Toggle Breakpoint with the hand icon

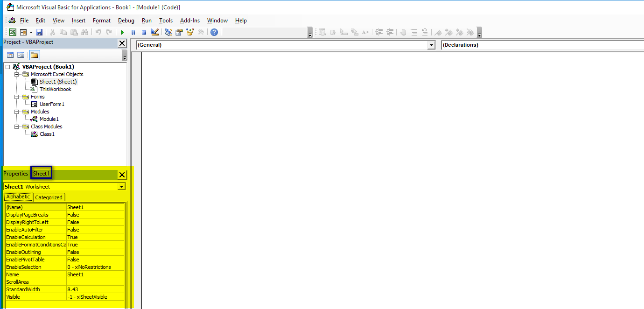(x=403, y=32)
